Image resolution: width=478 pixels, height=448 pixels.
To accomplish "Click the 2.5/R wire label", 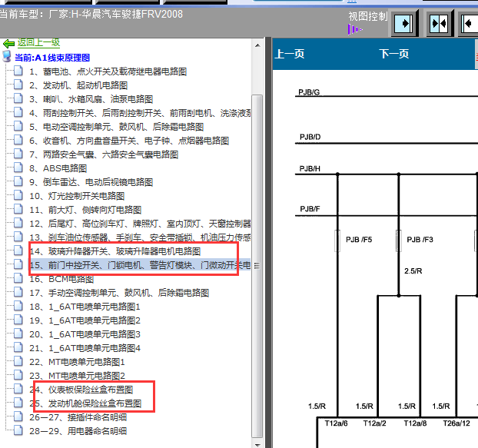I will (x=413, y=271).
